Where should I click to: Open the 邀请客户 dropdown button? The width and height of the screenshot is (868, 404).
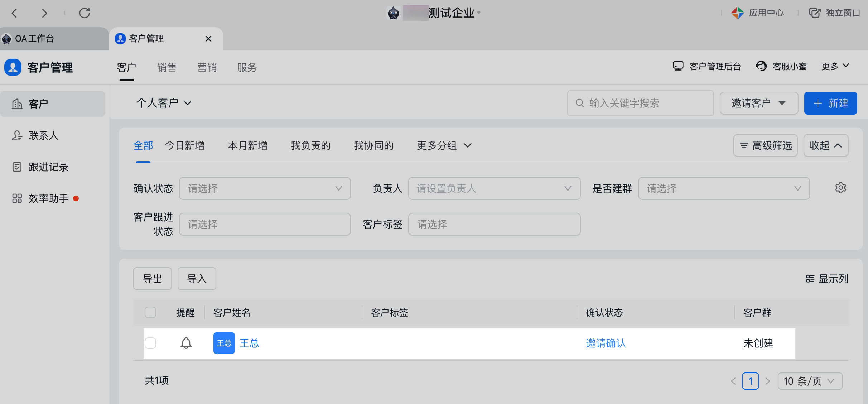click(x=758, y=103)
